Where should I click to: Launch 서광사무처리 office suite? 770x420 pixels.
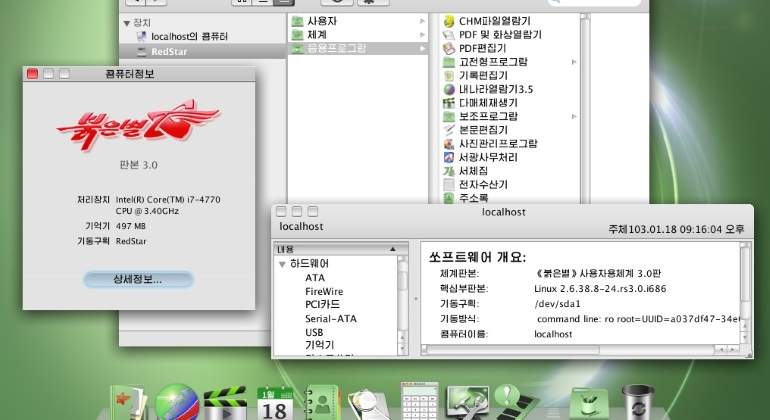click(x=480, y=158)
